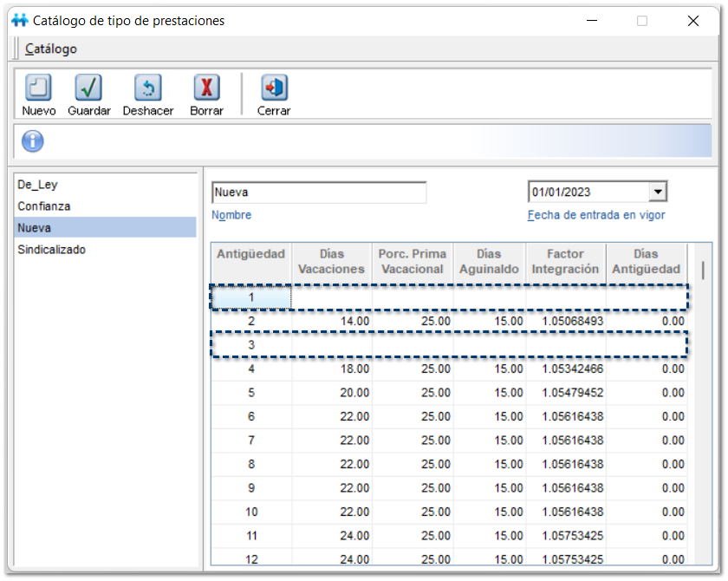This screenshot has height=581, width=728.
Task: Click the empty Antigüedad 3 row
Action: tap(449, 345)
